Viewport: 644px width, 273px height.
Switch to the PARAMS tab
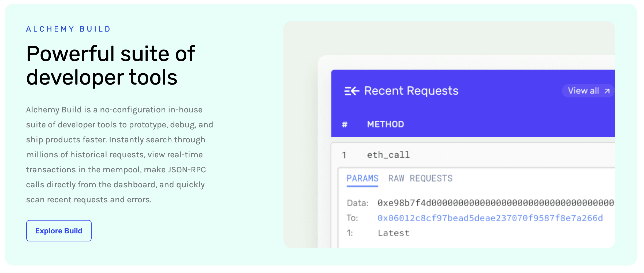point(362,179)
